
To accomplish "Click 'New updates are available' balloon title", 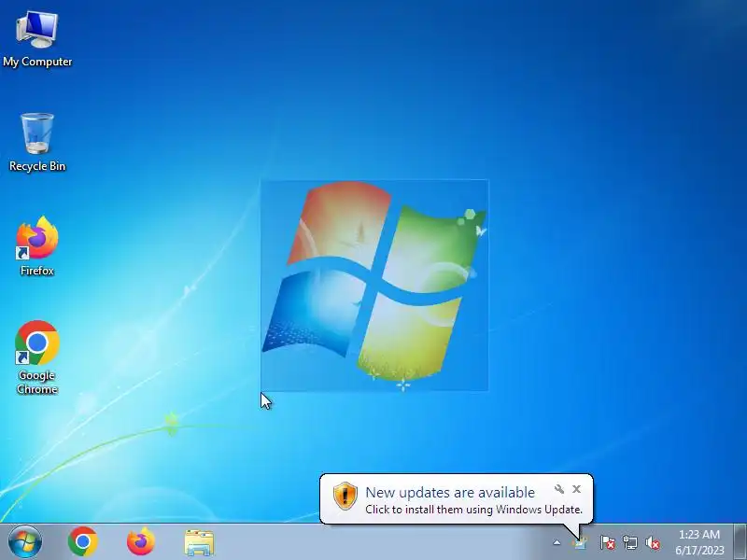I will pos(450,493).
